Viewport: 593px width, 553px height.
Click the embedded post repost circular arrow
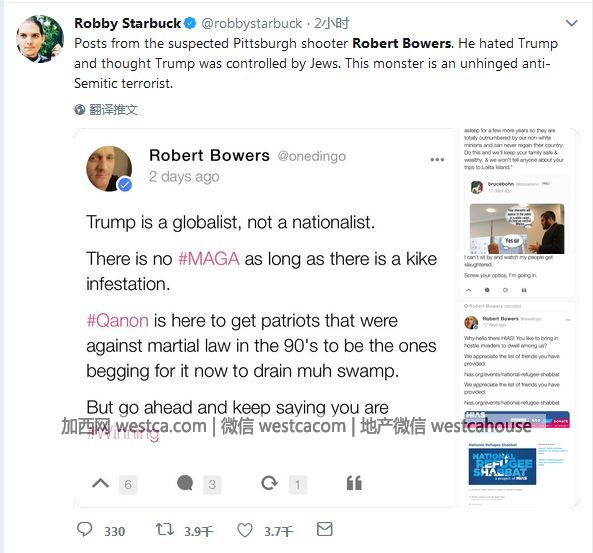(x=269, y=483)
